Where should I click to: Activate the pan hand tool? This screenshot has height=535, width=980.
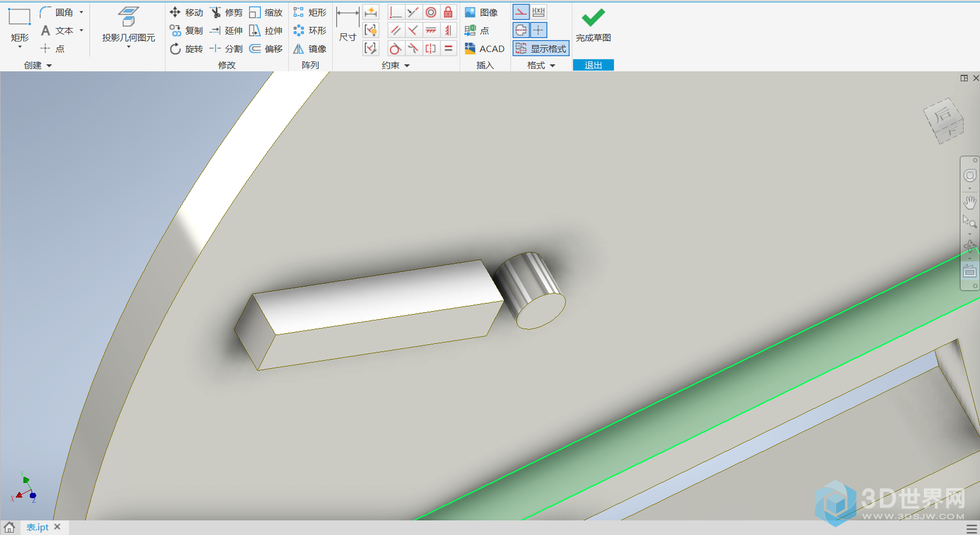[969, 202]
